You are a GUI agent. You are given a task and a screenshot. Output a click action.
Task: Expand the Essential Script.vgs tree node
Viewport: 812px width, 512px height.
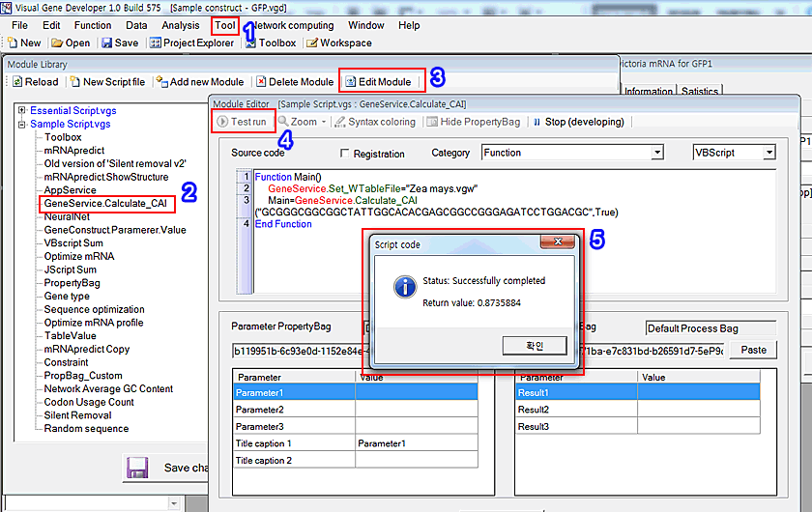(21, 111)
